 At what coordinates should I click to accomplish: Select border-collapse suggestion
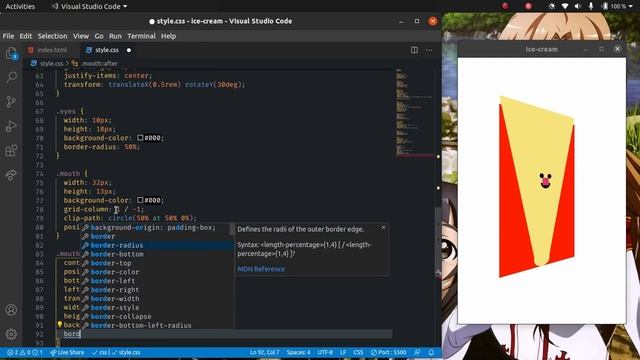157,317
